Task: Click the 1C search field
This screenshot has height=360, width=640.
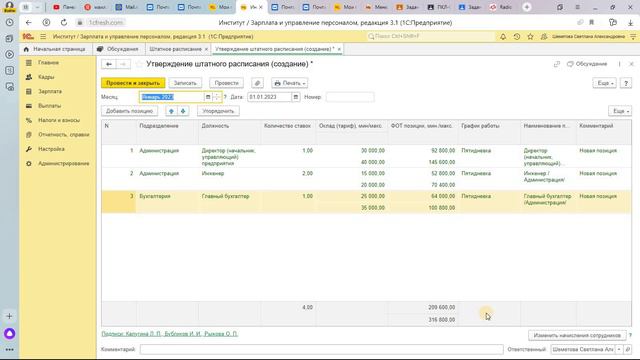Action: click(x=431, y=36)
